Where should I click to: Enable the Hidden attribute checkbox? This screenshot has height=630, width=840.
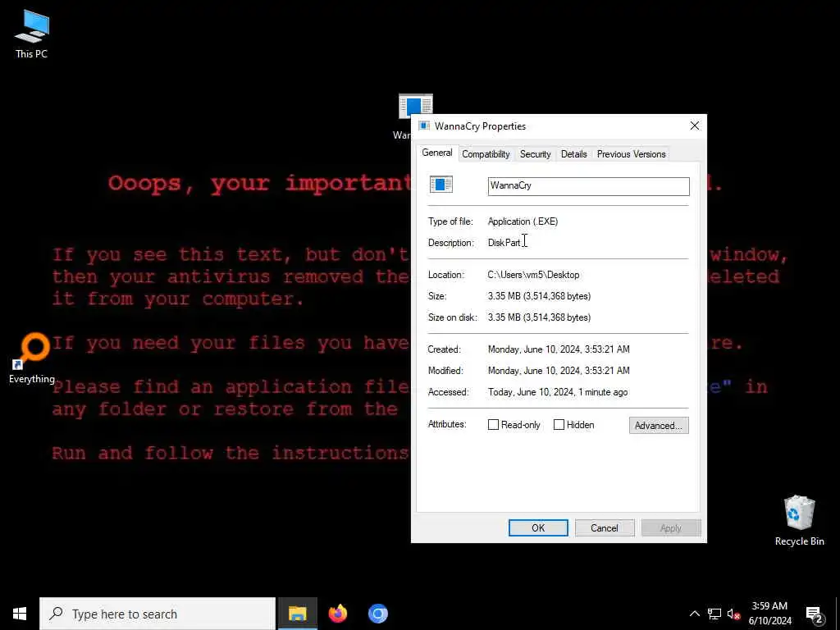coord(559,425)
